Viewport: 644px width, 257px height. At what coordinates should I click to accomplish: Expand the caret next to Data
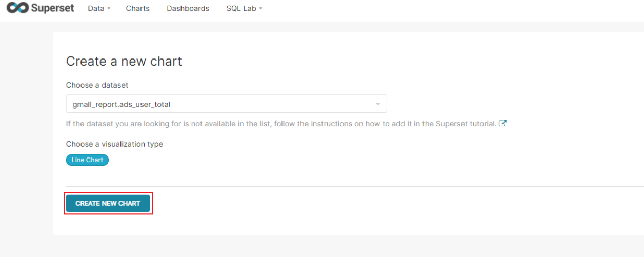pos(109,9)
